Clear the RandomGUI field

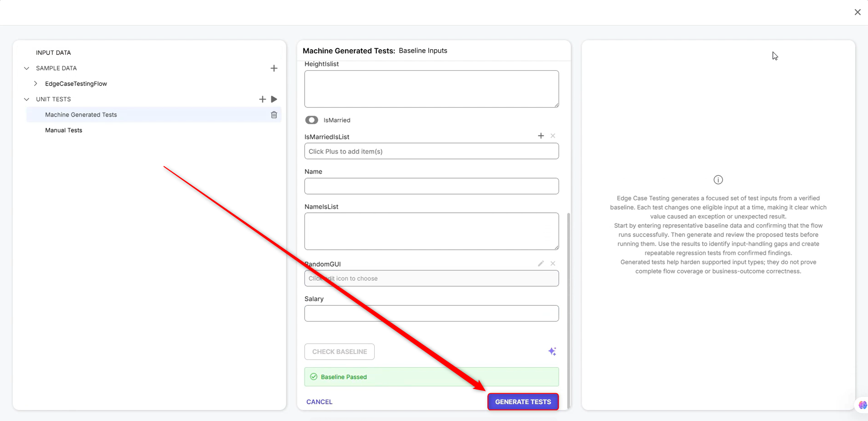click(553, 263)
